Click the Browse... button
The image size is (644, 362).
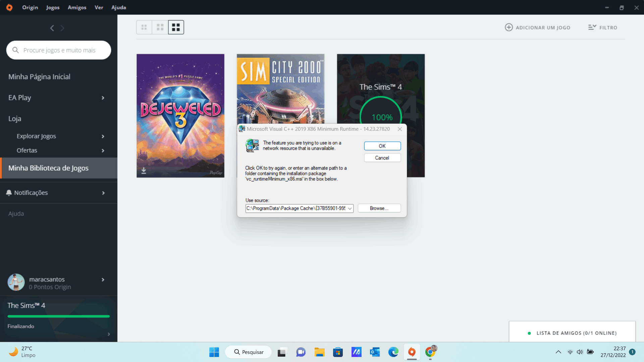coord(379,208)
